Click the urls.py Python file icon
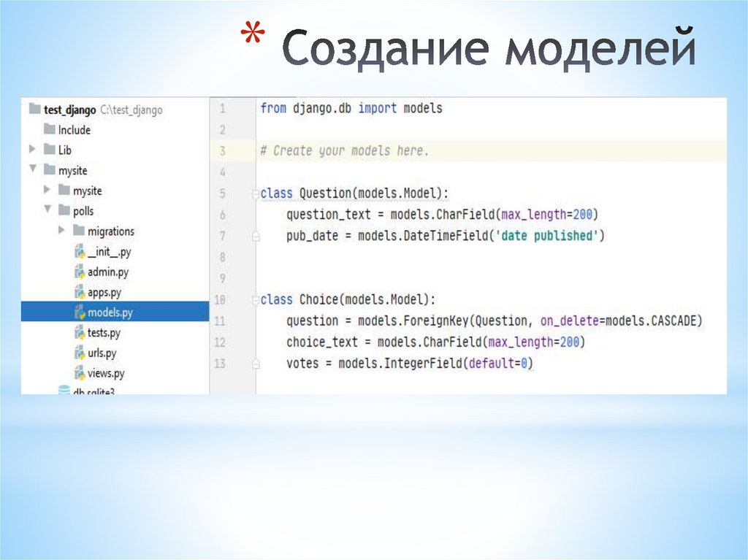Screen dimensions: 748x560 coord(80,353)
